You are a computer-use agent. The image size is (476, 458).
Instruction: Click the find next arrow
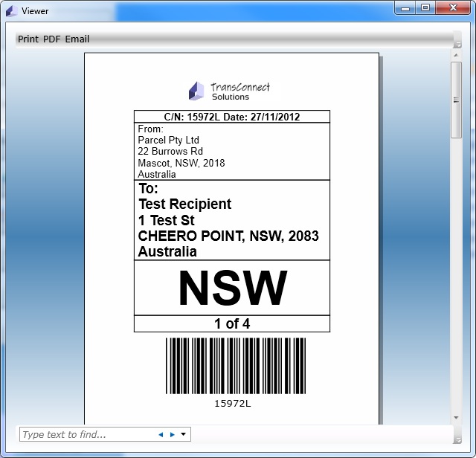[172, 435]
